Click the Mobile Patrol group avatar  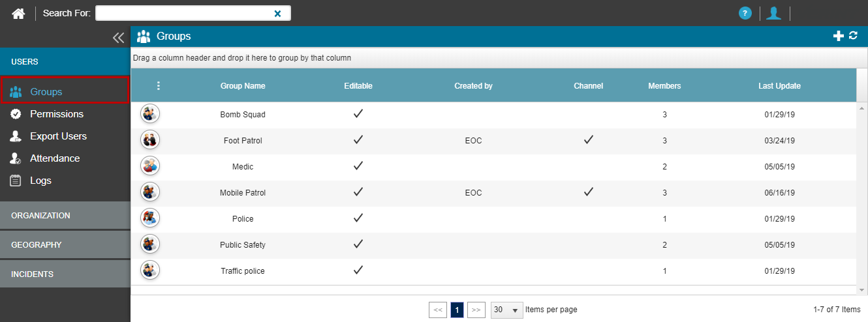150,192
